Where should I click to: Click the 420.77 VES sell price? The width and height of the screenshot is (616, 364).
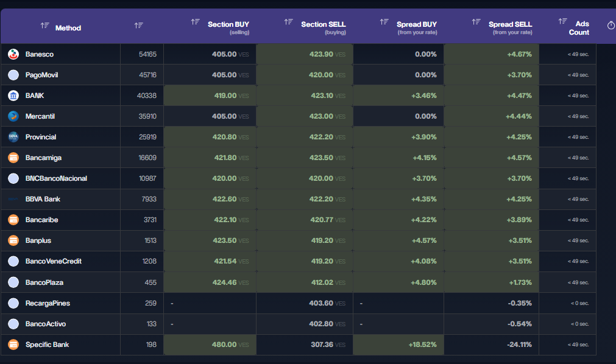(328, 220)
